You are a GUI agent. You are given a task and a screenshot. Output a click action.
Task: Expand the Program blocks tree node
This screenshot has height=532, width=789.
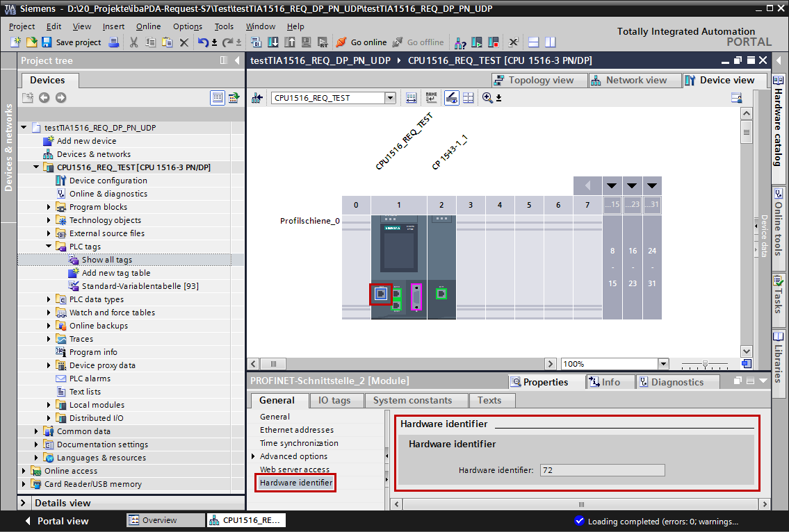pyautogui.click(x=49, y=207)
